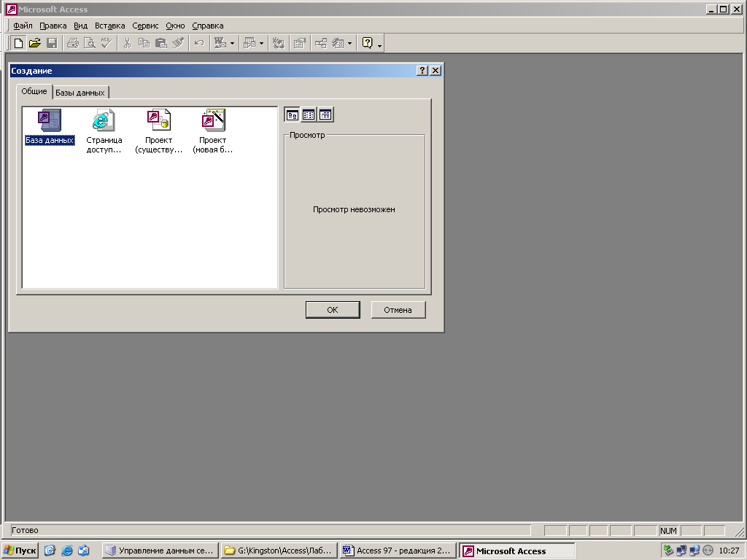
Task: Open the Сервис menu
Action: (145, 26)
